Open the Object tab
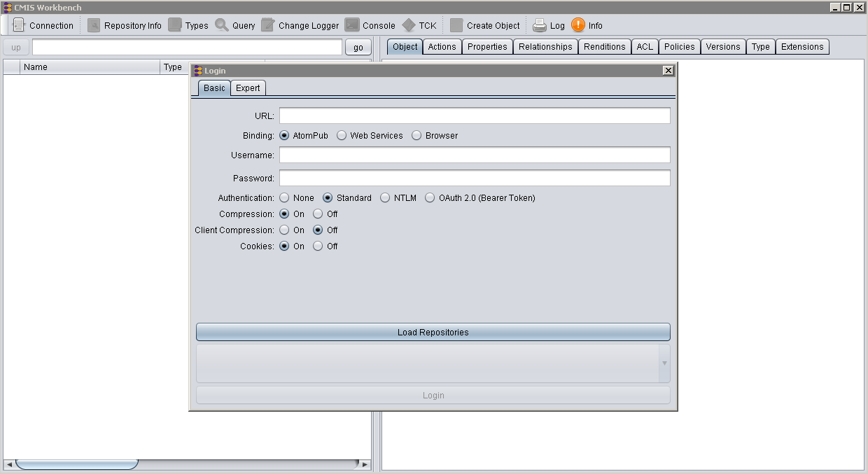 (405, 47)
